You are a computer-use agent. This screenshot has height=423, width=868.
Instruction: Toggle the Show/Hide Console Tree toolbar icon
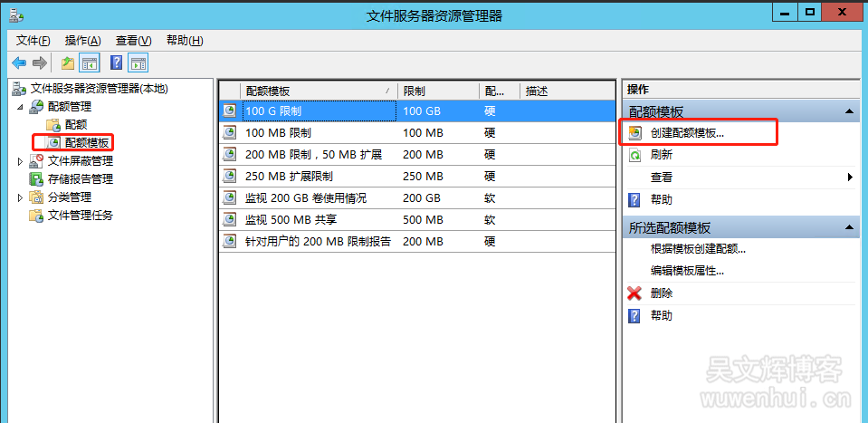tap(90, 62)
